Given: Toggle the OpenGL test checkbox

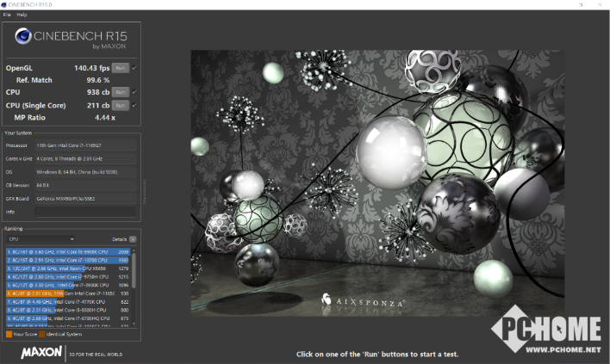Looking at the screenshot, I should (x=134, y=68).
